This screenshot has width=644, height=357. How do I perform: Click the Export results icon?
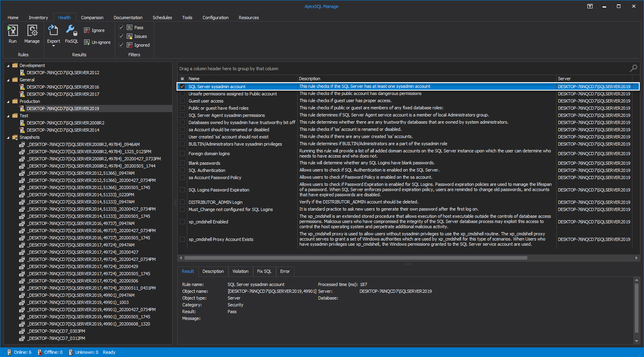click(53, 30)
